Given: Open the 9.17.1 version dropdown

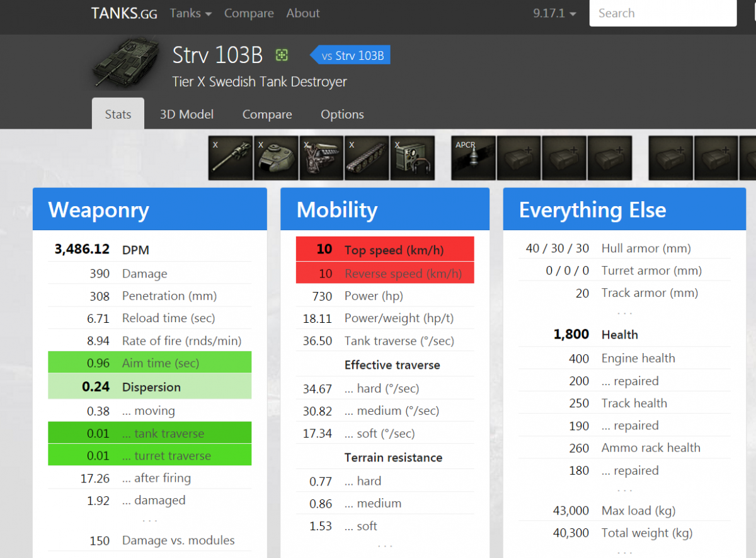Looking at the screenshot, I should click(554, 13).
